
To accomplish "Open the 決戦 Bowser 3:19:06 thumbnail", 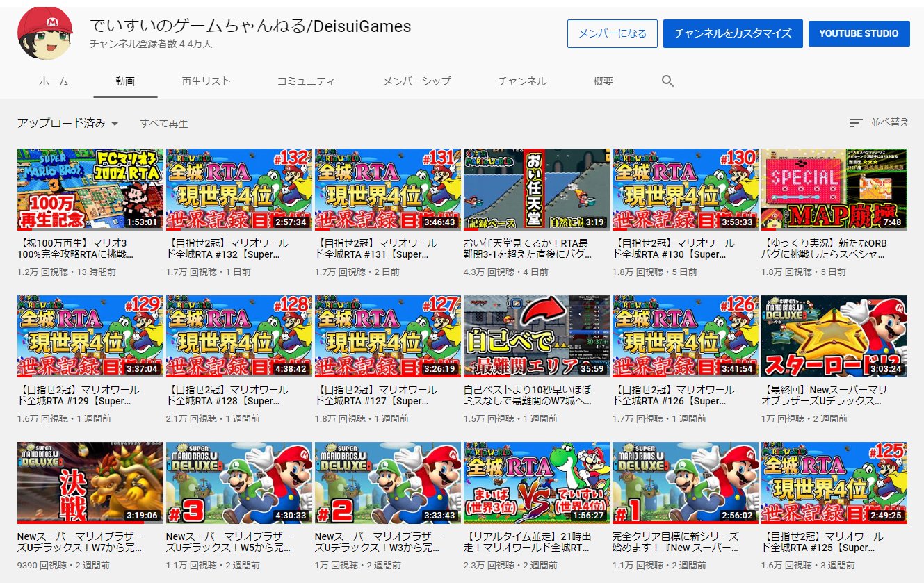I will coord(90,483).
